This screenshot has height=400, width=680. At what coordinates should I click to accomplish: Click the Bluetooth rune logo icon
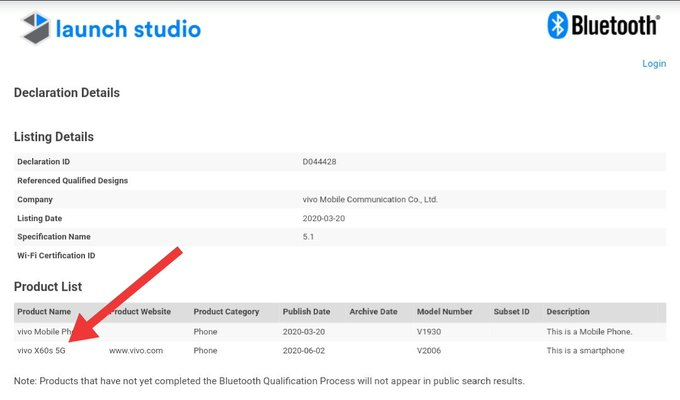click(557, 25)
